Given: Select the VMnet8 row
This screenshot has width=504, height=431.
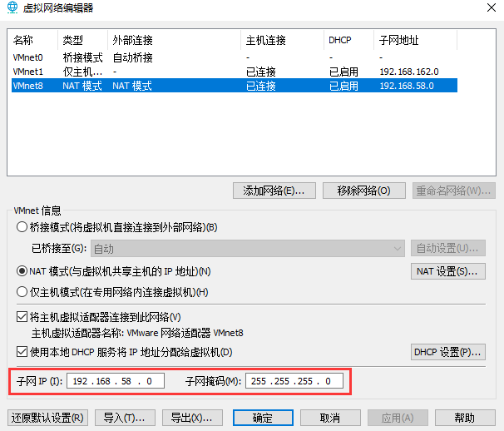Looking at the screenshot, I should point(235,86).
